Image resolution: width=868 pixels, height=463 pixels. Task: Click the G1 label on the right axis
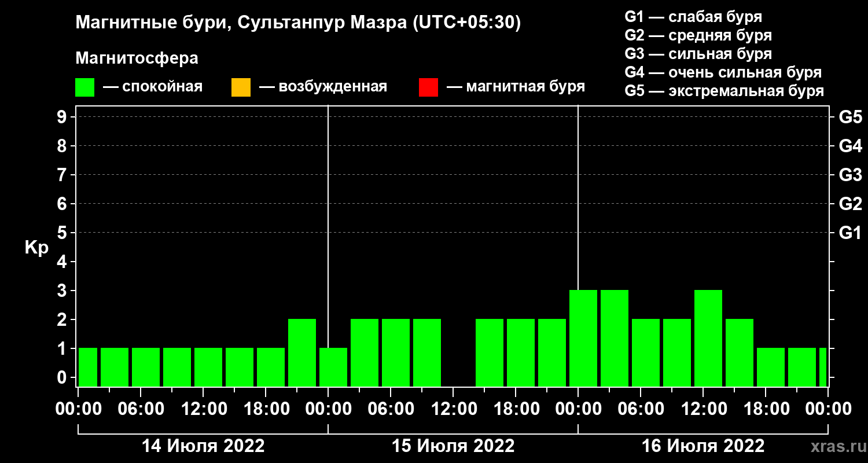pyautogui.click(x=850, y=233)
